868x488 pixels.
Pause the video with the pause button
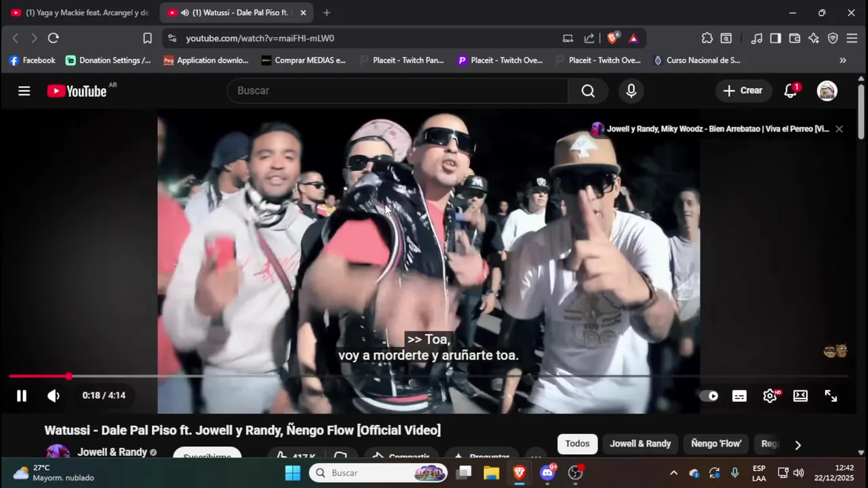pyautogui.click(x=22, y=396)
